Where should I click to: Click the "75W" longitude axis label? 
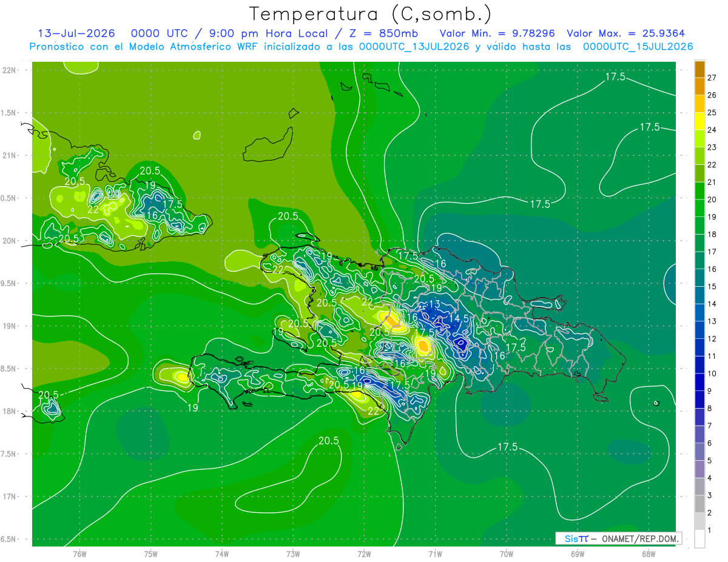[151, 554]
